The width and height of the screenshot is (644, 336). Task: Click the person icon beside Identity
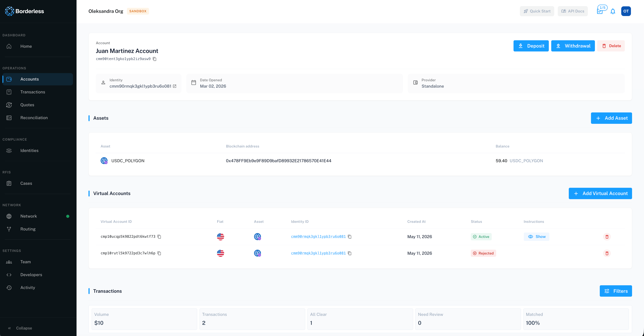[x=103, y=83]
